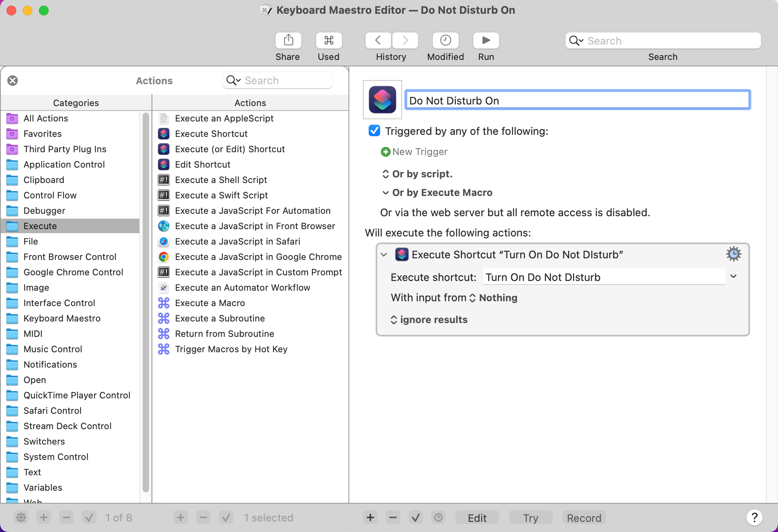Viewport: 778px width, 532px height.
Task: Choose Execute a Shell Script action
Action: pyautogui.click(x=250, y=180)
